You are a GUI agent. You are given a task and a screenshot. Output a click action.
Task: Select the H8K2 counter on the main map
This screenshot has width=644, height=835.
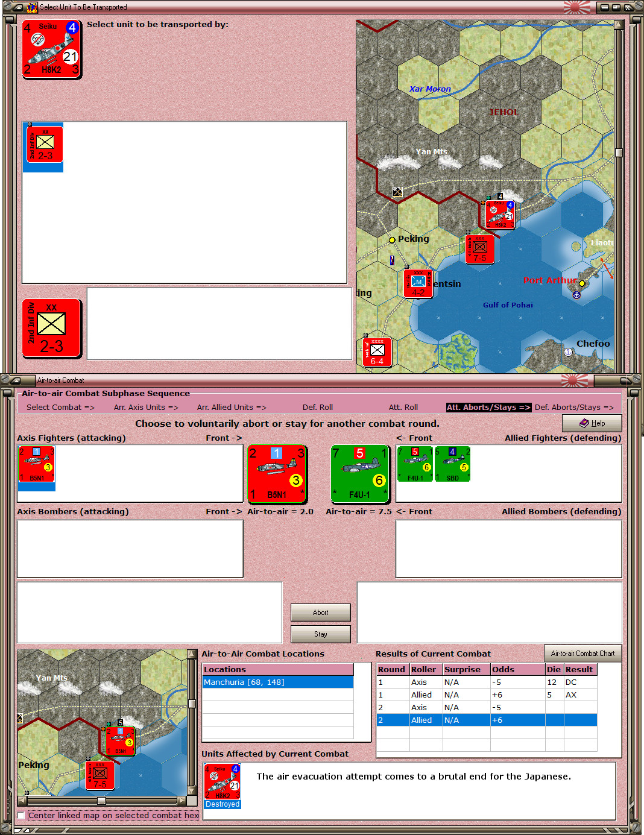[x=500, y=215]
